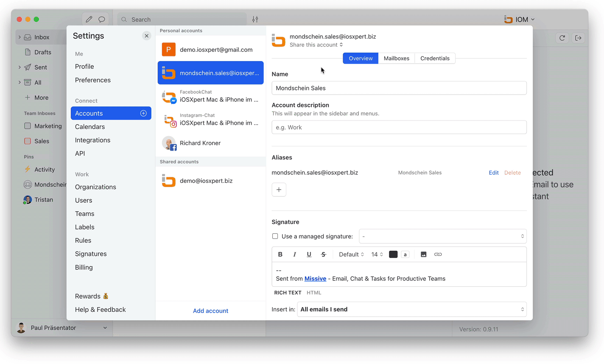The width and height of the screenshot is (604, 364).
Task: Open the Insert in dropdown
Action: 412,309
